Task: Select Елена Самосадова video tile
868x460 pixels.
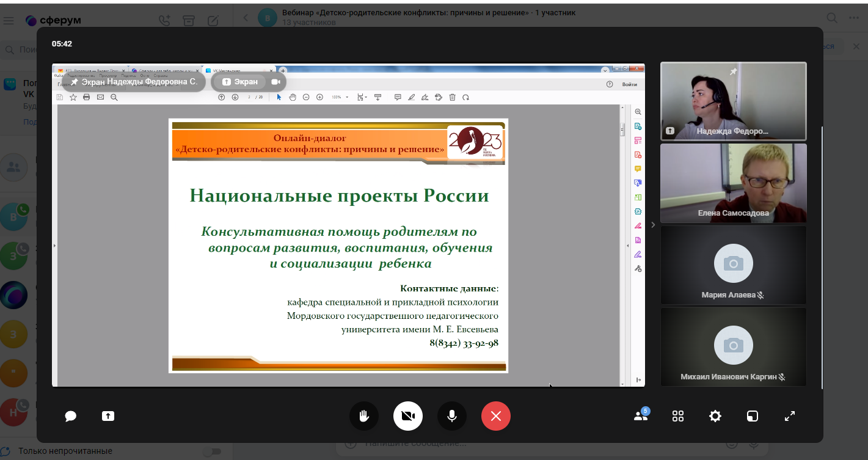Action: pyautogui.click(x=733, y=183)
